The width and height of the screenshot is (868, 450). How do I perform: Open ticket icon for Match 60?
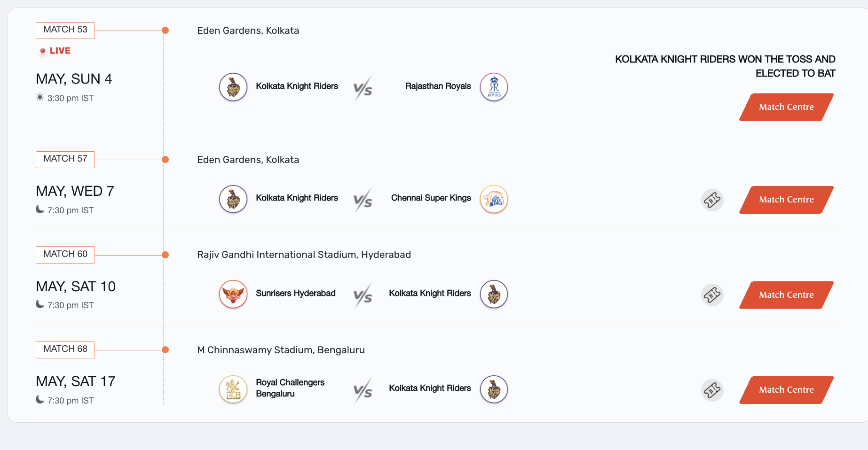[712, 295]
